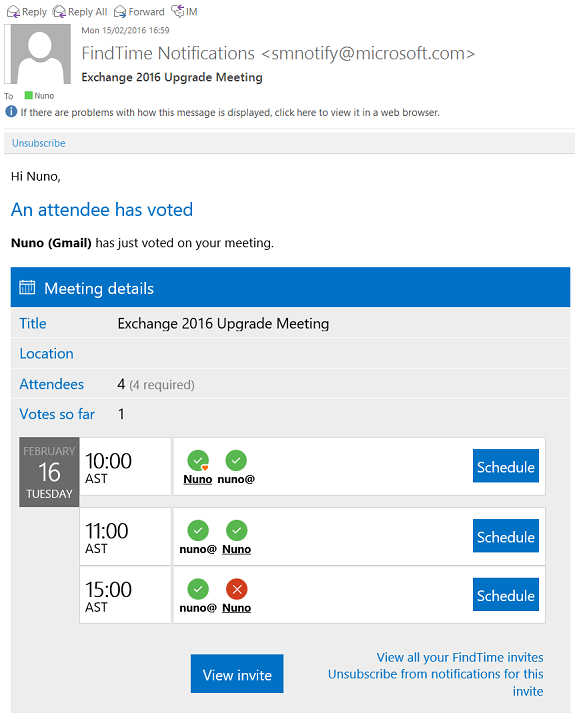
Task: Schedule the 10:00 AST meeting slot
Action: 506,466
